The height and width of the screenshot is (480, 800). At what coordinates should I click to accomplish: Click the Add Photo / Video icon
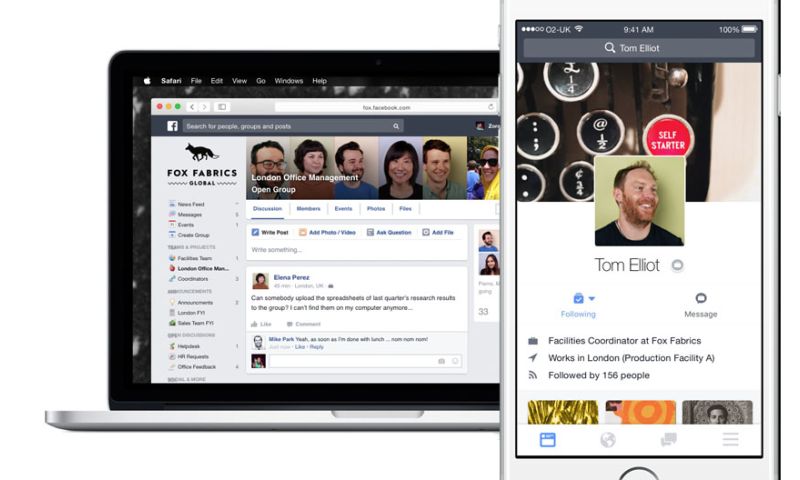[303, 232]
